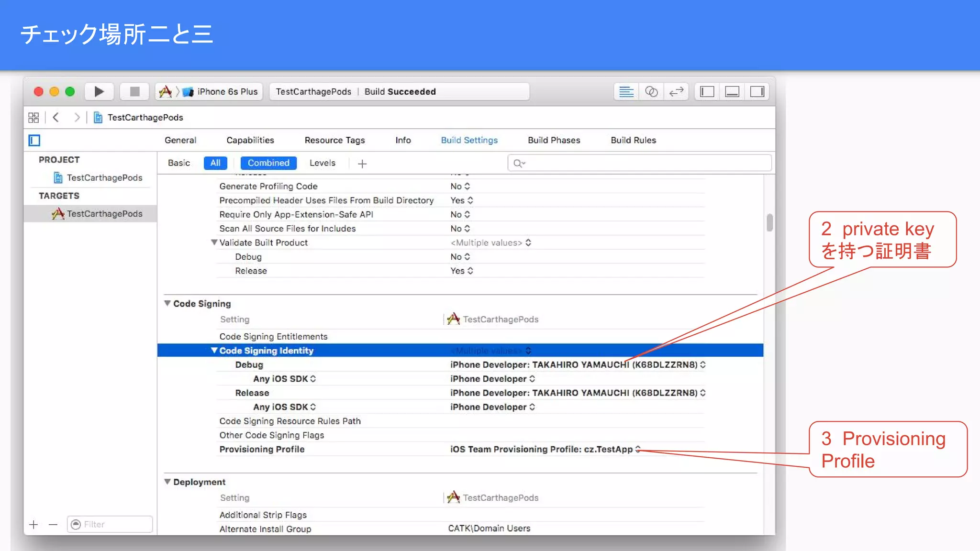The height and width of the screenshot is (551, 980).
Task: Add a build setting with plus button
Action: point(362,164)
